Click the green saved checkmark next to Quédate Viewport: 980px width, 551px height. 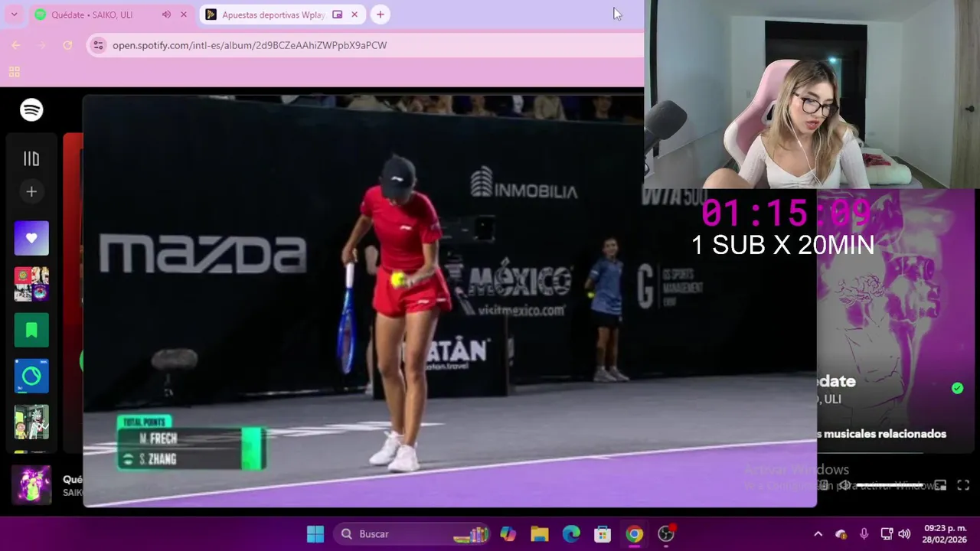click(x=957, y=388)
